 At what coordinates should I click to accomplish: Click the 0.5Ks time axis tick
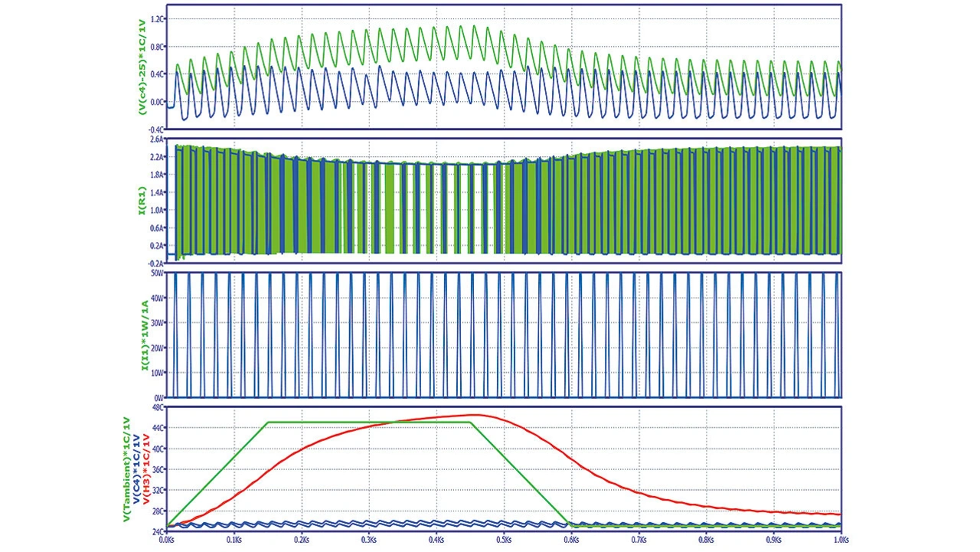[x=504, y=539]
